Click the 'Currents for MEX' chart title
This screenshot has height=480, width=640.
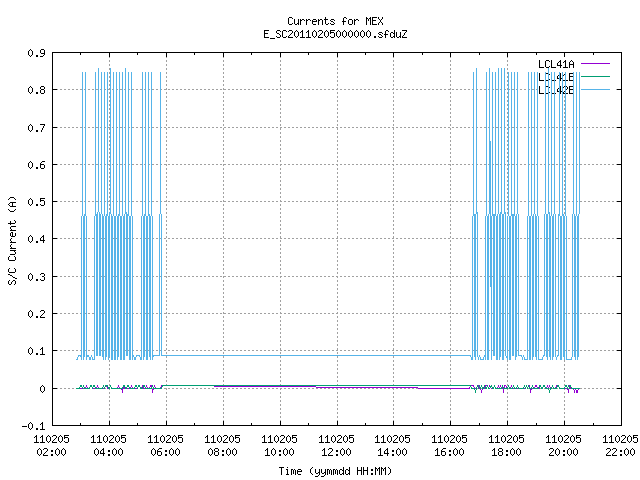[335, 21]
